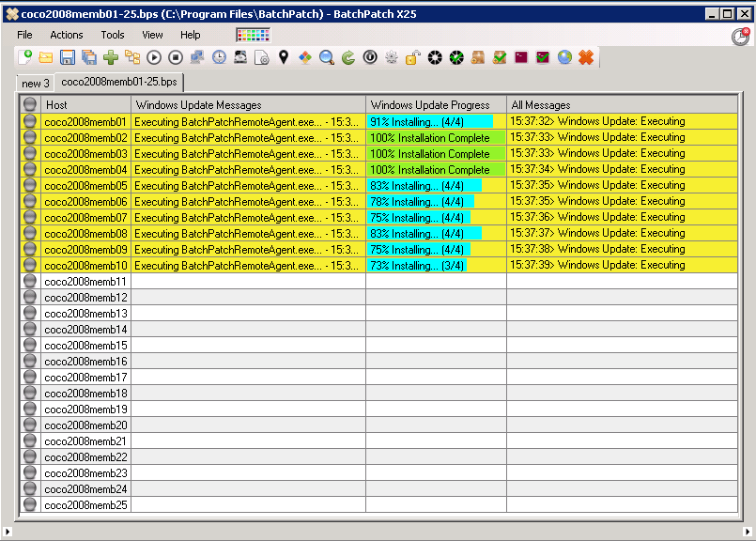Click the Windows Update Progress column header
The height and width of the screenshot is (541, 756).
[437, 104]
